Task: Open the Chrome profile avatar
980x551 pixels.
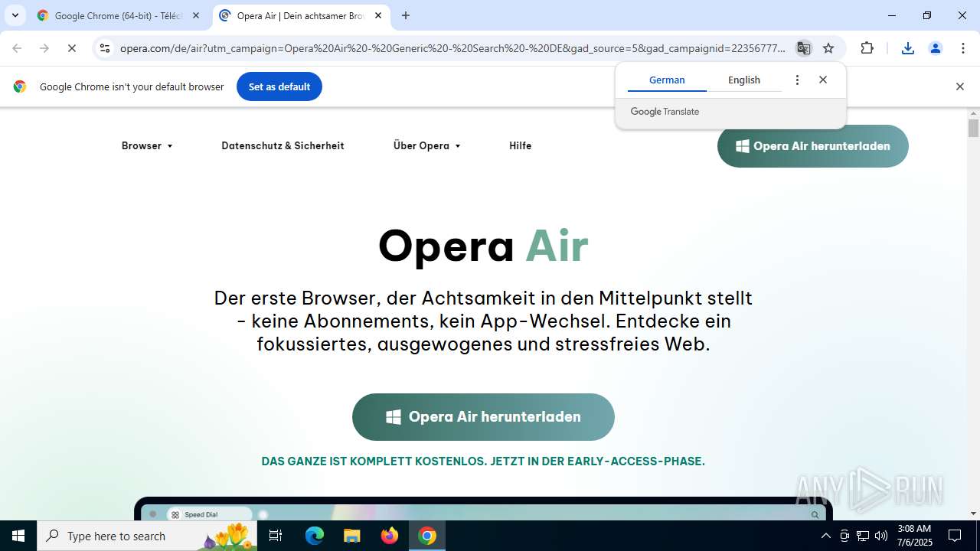Action: coord(935,48)
